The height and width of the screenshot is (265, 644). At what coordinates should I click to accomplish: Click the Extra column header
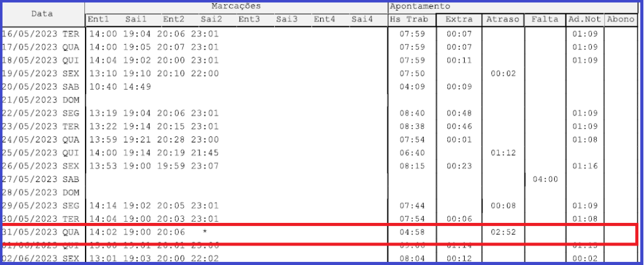click(x=458, y=19)
